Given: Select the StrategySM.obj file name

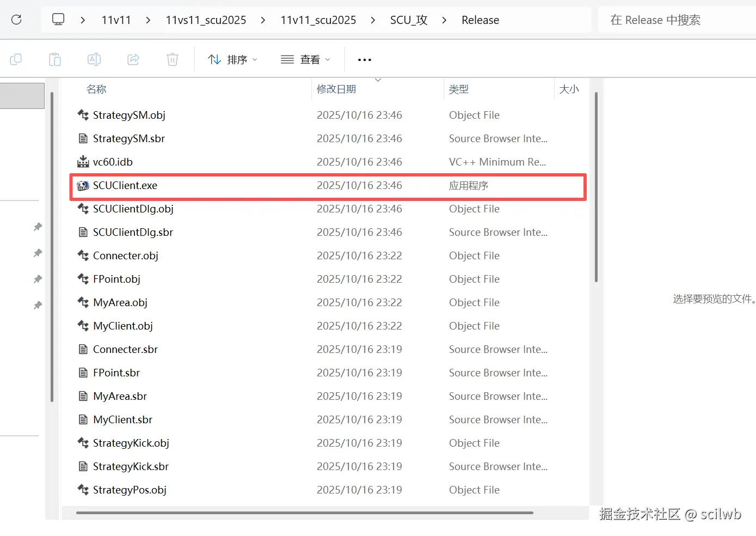Looking at the screenshot, I should pyautogui.click(x=129, y=115).
